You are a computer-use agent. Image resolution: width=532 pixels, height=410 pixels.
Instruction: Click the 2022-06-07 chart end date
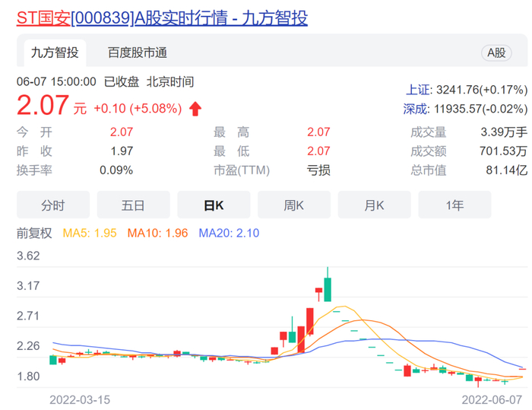tap(492, 400)
